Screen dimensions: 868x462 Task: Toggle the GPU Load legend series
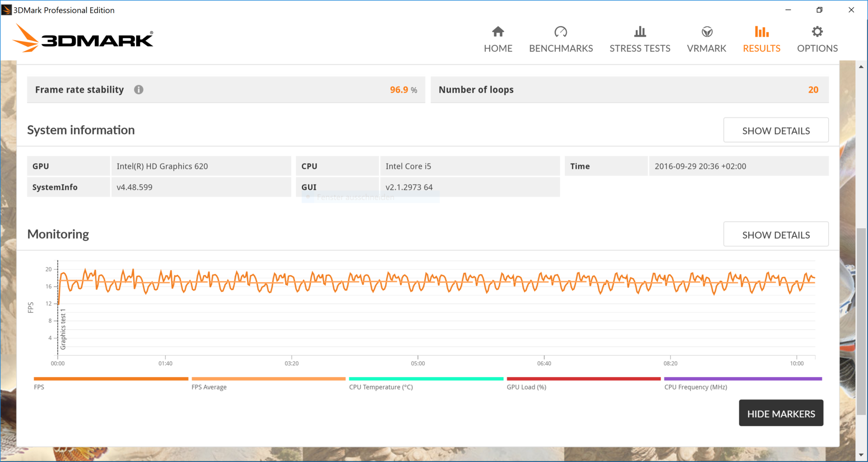pos(584,383)
